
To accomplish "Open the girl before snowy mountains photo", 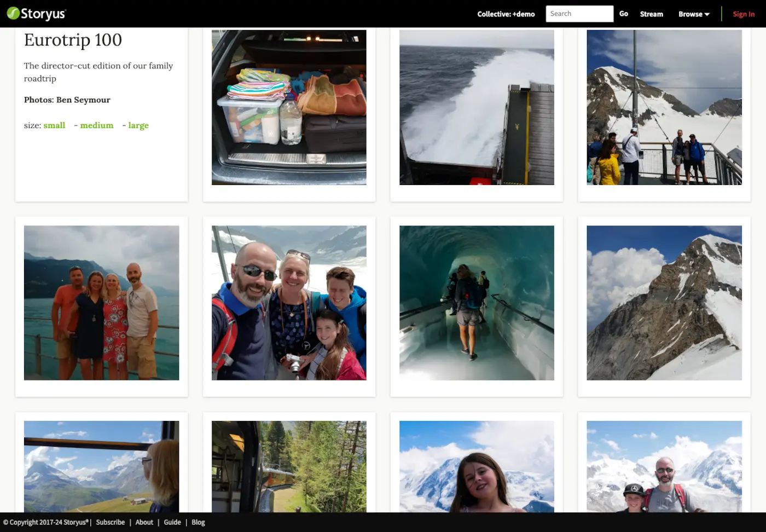I will pos(477,466).
